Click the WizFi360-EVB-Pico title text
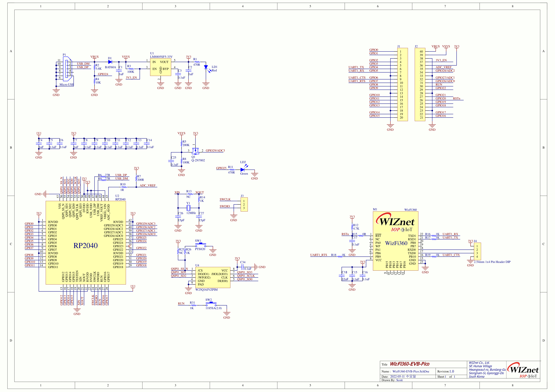The width and height of the screenshot is (555, 392). click(410, 364)
